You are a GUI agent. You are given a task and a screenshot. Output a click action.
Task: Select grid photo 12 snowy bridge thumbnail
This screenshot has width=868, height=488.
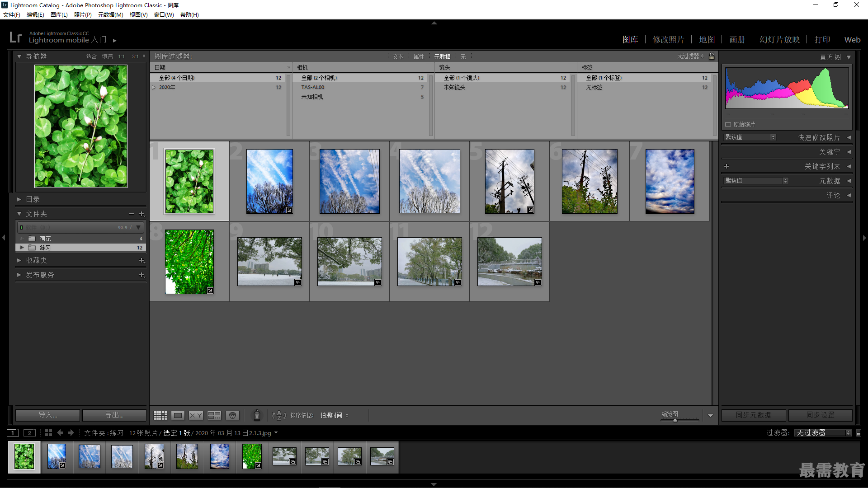(509, 262)
